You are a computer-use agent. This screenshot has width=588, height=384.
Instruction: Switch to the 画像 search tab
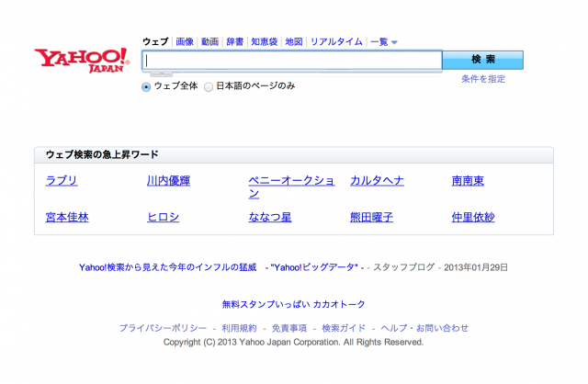(x=185, y=41)
